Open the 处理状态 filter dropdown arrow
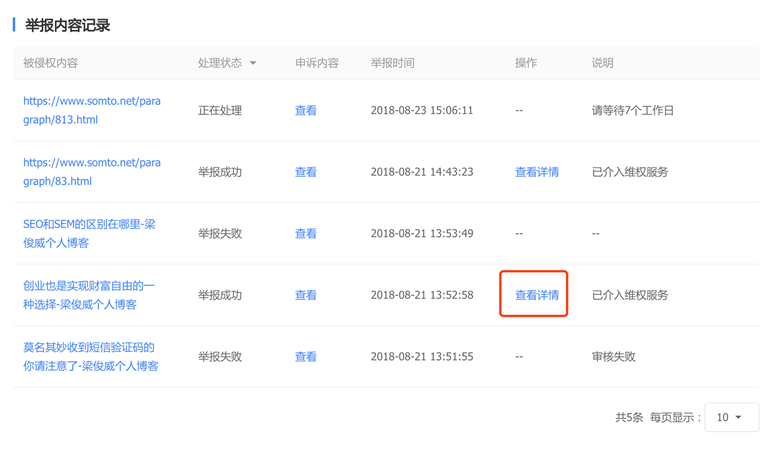This screenshot has height=459, width=770. pos(253,63)
